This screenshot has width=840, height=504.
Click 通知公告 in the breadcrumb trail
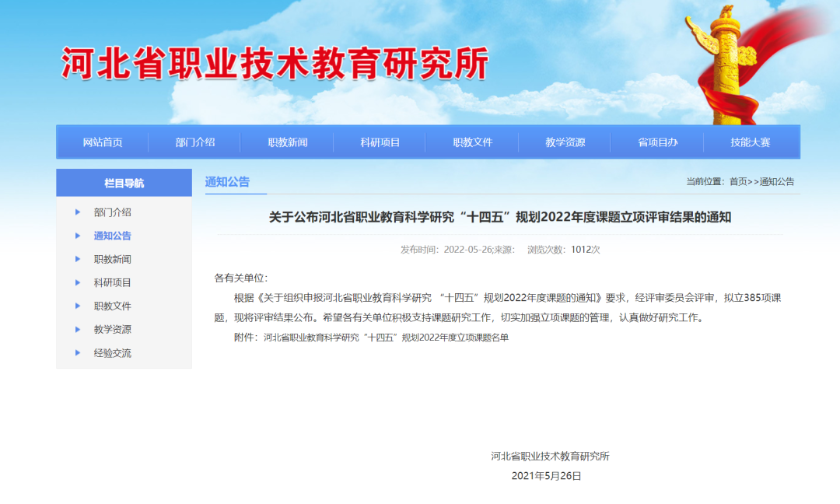pyautogui.click(x=777, y=181)
